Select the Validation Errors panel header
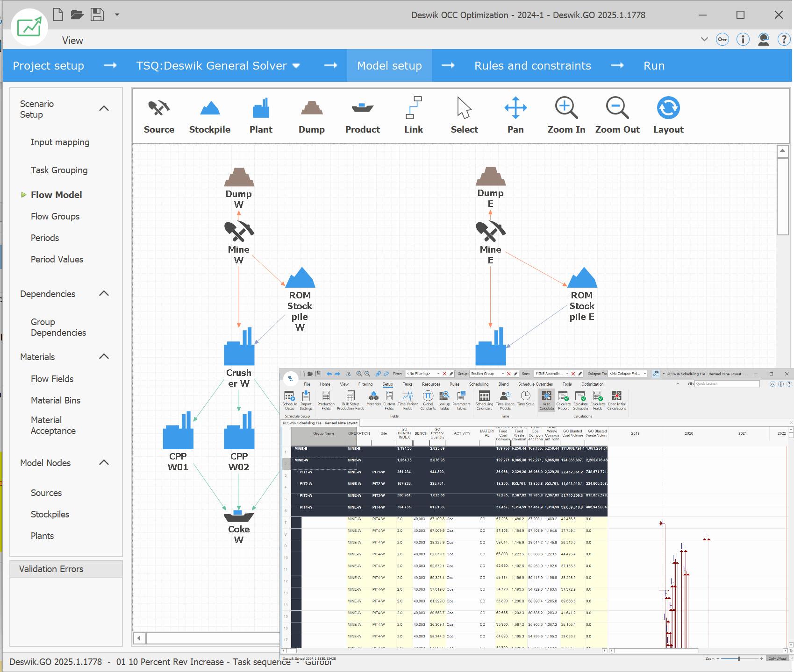 pos(66,569)
